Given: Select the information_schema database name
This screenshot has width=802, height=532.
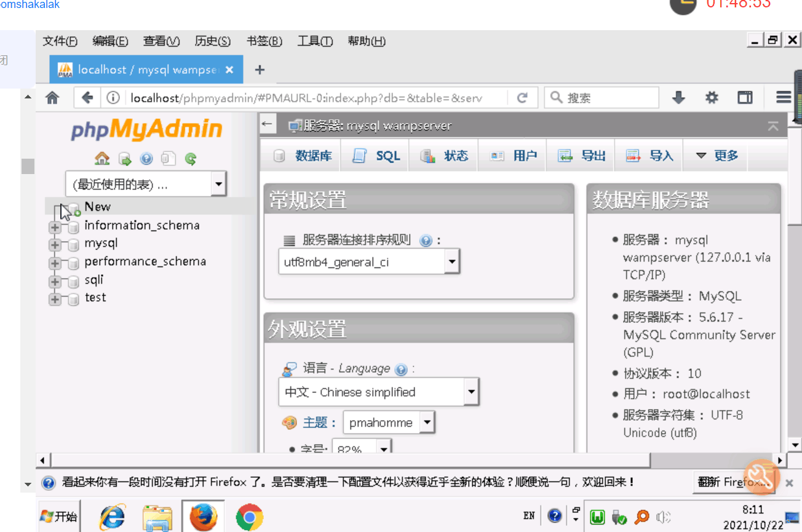Looking at the screenshot, I should 142,225.
